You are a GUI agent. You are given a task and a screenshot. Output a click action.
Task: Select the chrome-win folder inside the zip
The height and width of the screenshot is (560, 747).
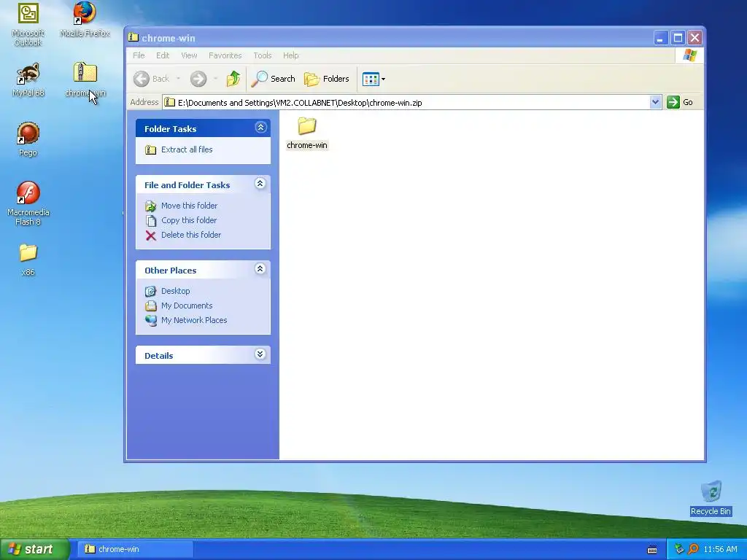coord(307,133)
